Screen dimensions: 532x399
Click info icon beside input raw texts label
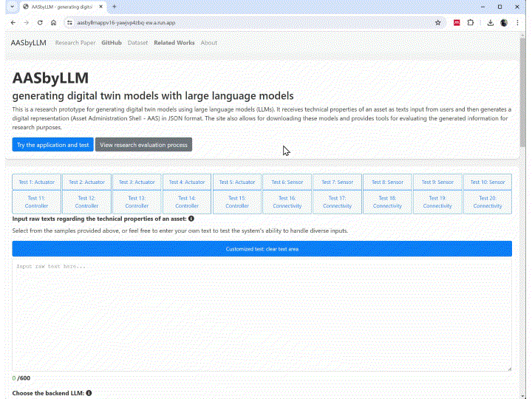pos(191,219)
